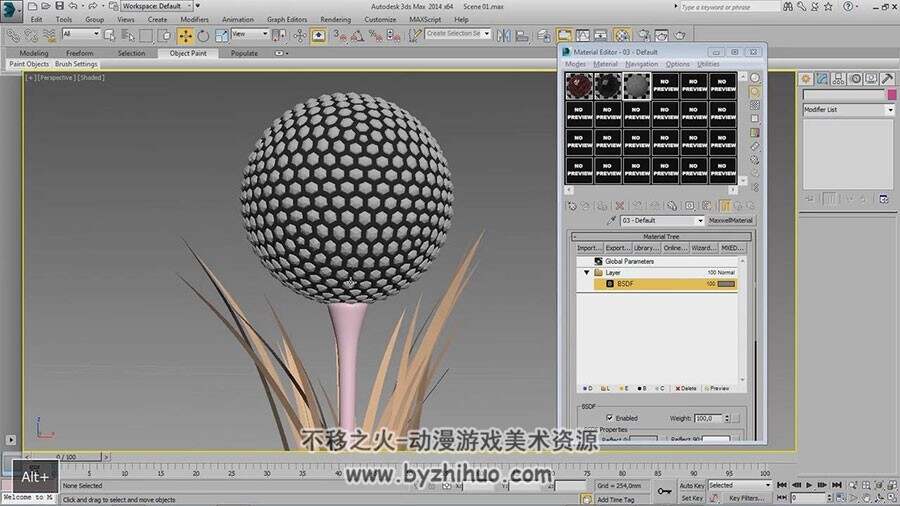Select the first red material sample slot
900x506 pixels.
coord(579,86)
